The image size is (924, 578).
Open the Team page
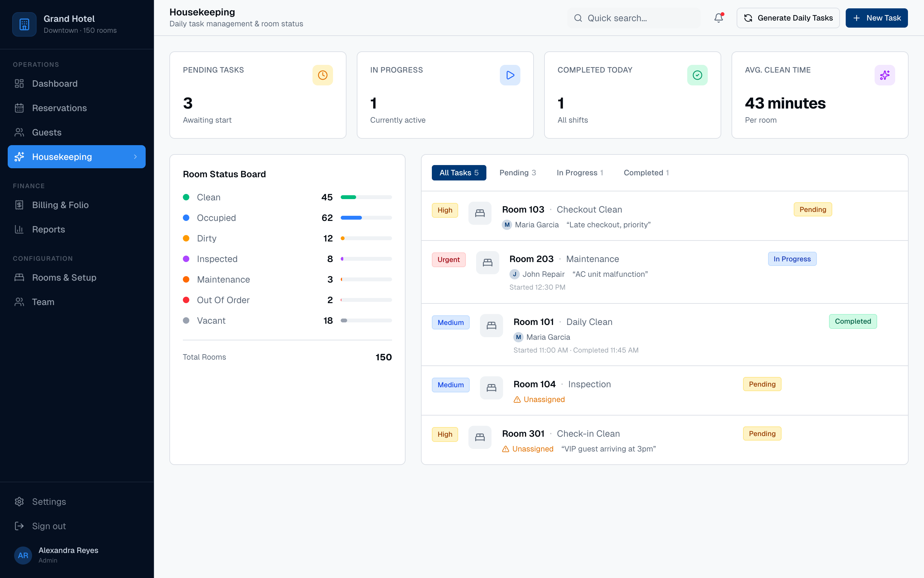pyautogui.click(x=76, y=302)
